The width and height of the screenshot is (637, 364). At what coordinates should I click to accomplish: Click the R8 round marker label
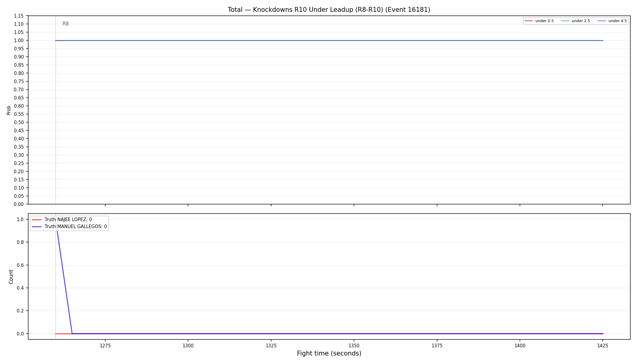(x=66, y=24)
